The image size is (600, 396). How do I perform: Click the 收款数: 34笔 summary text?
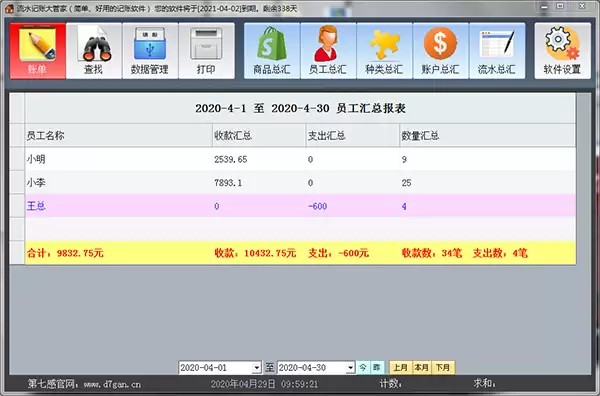[x=432, y=253]
